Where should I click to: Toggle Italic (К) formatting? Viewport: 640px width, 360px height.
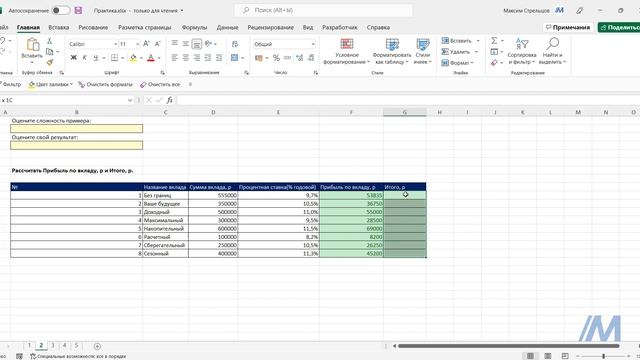84,58
